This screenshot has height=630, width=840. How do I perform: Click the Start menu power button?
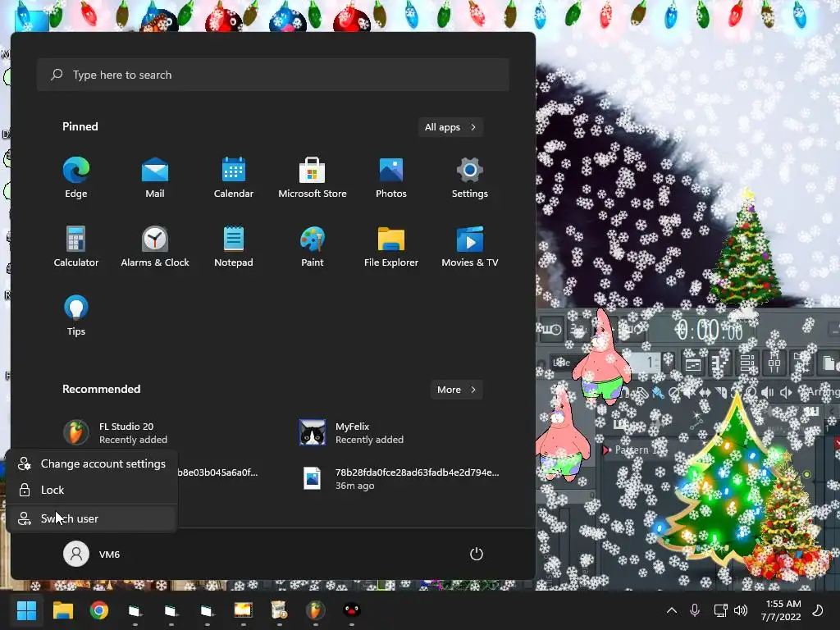(x=477, y=554)
